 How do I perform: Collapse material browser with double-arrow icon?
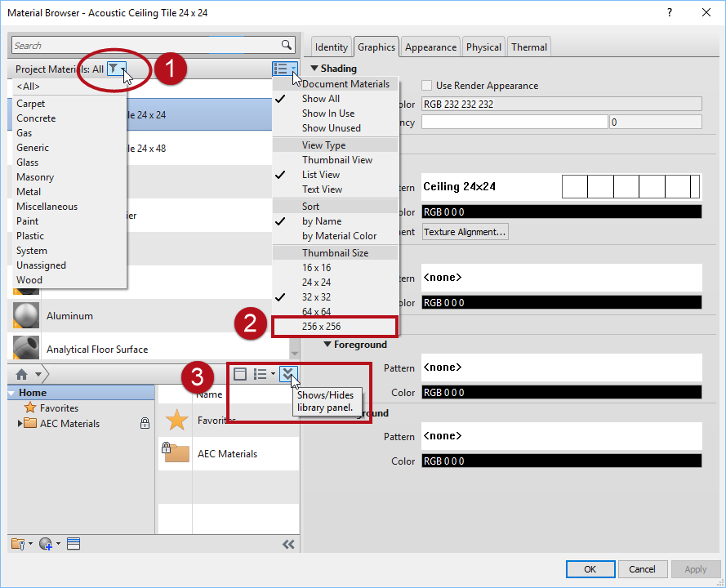click(287, 544)
